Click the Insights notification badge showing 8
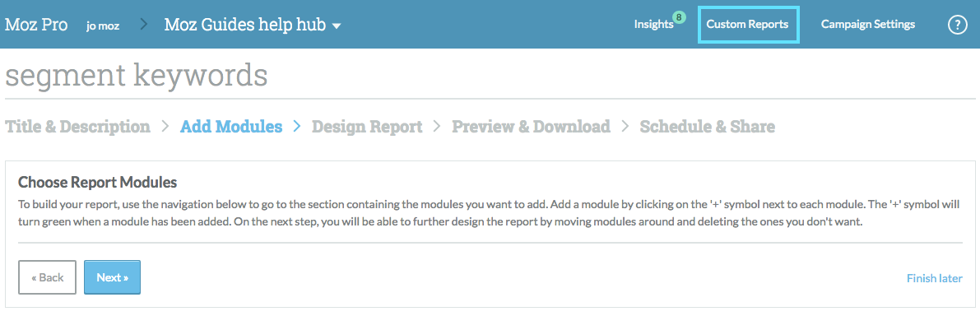 pos(680,16)
